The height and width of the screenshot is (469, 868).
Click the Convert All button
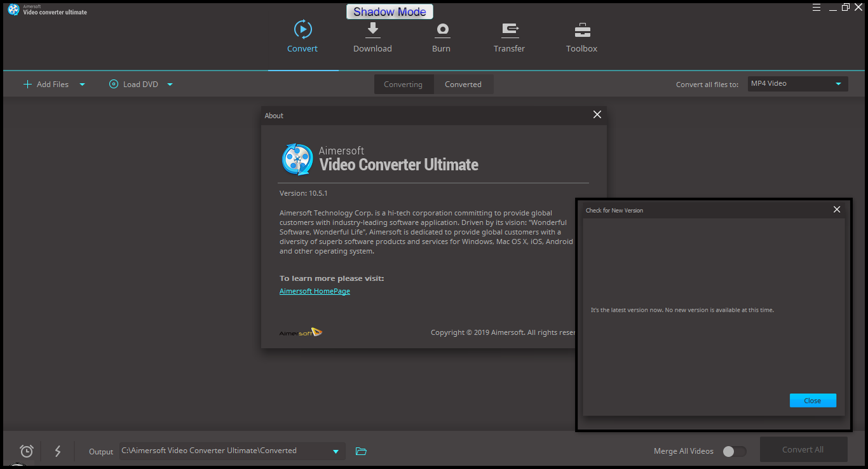[803, 449]
